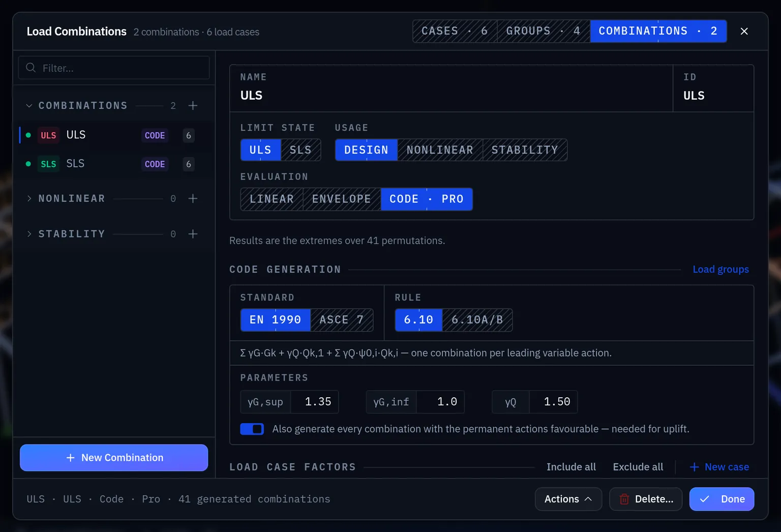
Task: Click the plus icon beside New case
Action: (x=694, y=467)
